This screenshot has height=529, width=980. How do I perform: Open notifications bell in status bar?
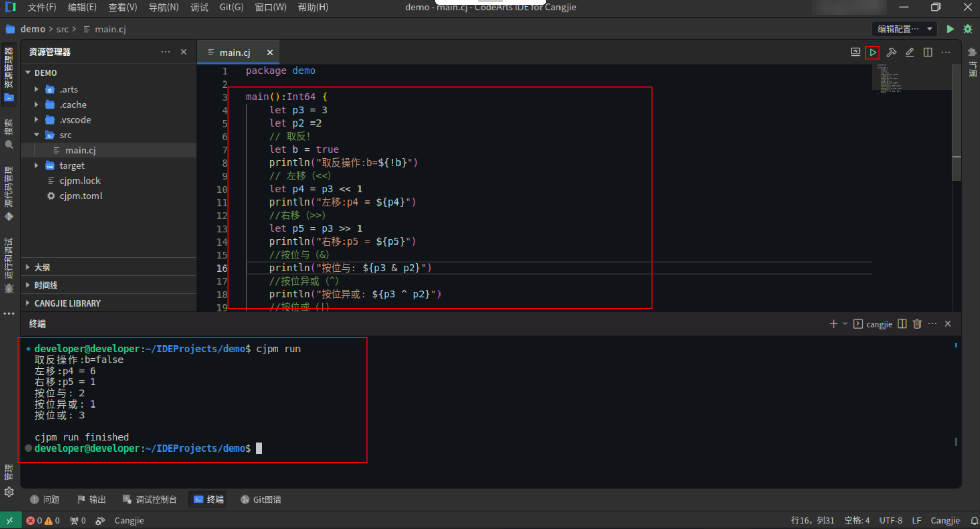point(974,520)
